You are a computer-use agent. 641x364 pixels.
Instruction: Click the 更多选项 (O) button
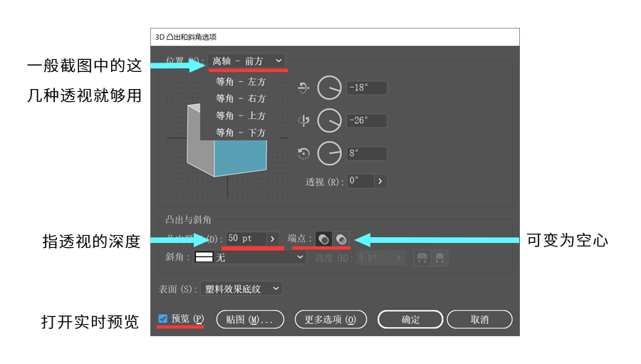pyautogui.click(x=330, y=319)
